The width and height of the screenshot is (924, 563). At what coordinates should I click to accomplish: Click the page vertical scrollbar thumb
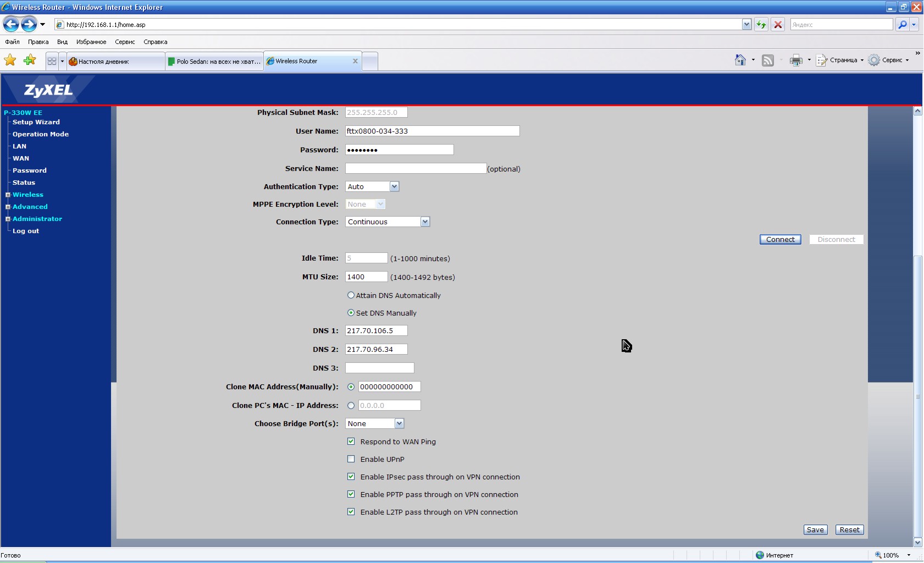coord(917,396)
